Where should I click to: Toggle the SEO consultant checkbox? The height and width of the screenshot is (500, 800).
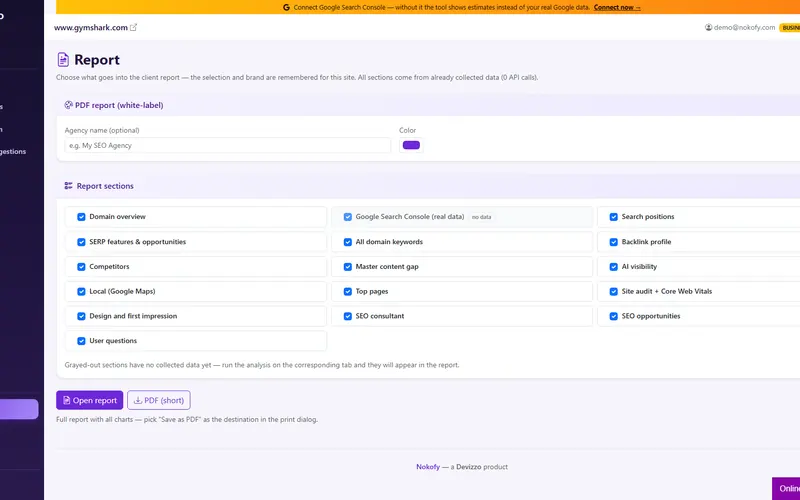[347, 316]
